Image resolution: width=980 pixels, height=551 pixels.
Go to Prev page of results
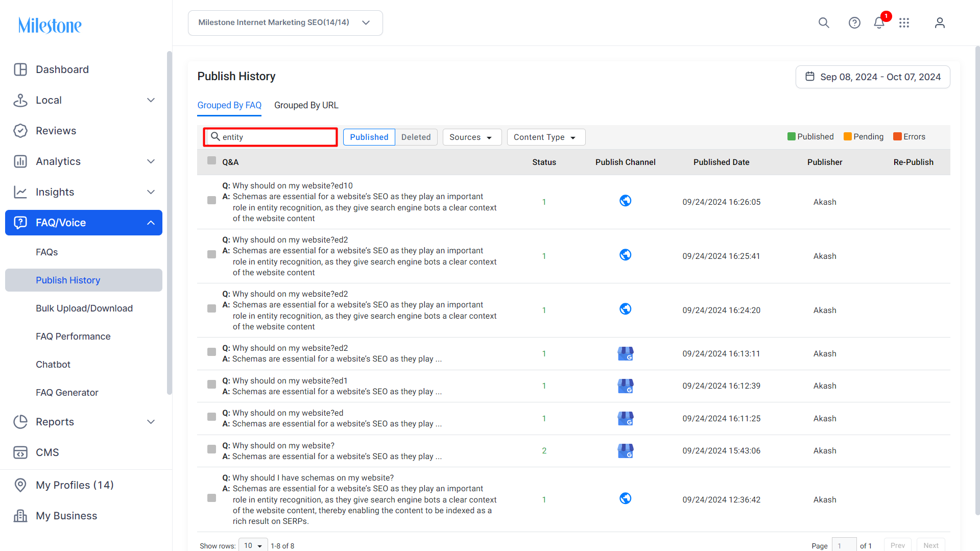point(898,545)
